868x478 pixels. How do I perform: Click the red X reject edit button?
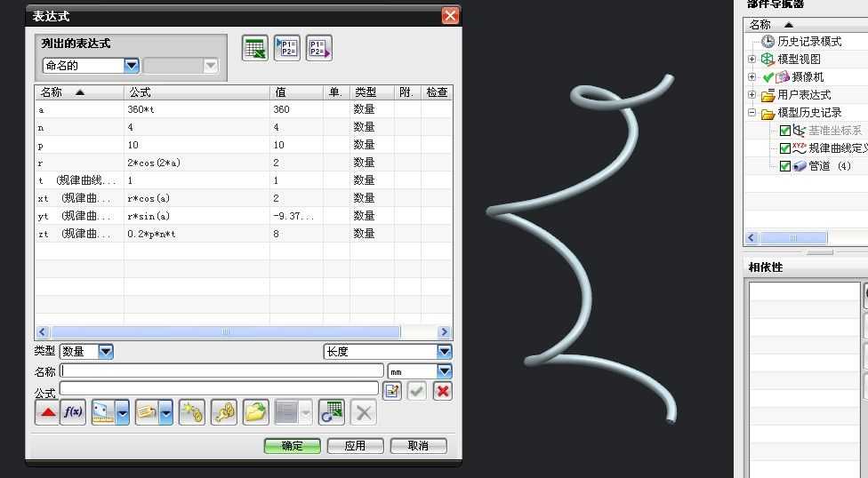(x=442, y=391)
